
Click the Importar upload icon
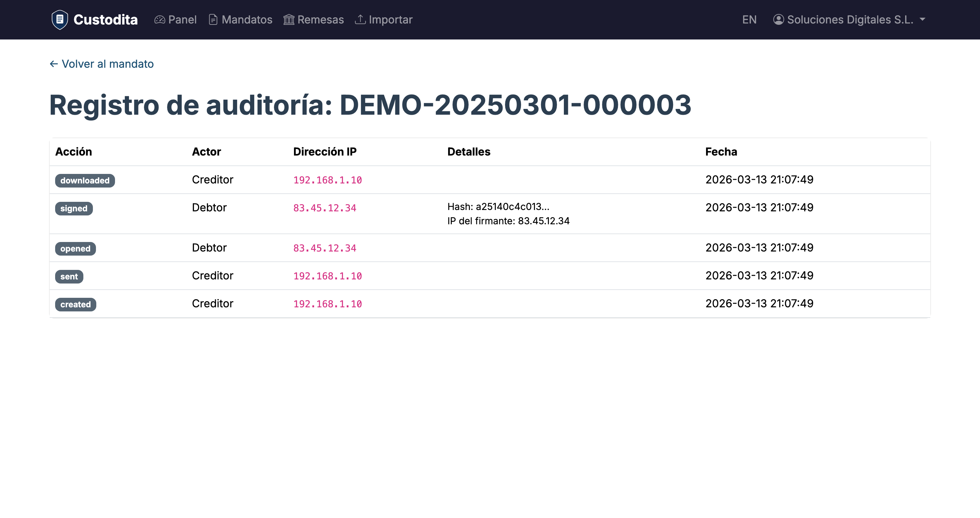pos(360,19)
